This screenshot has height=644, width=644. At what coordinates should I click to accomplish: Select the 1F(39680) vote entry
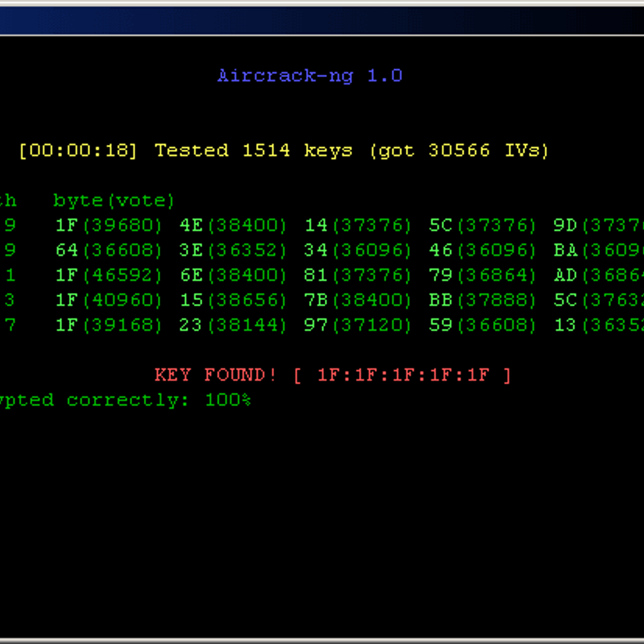tap(108, 225)
